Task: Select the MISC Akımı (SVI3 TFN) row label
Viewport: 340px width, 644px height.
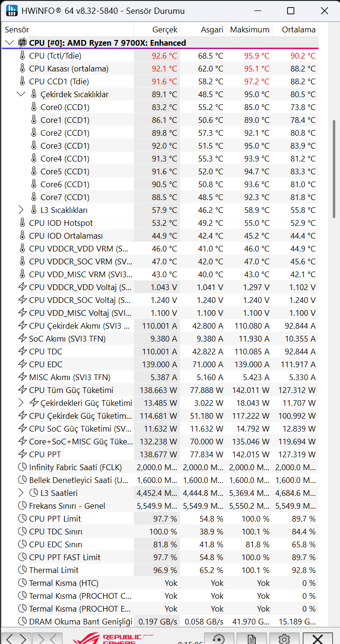Action: (x=70, y=377)
